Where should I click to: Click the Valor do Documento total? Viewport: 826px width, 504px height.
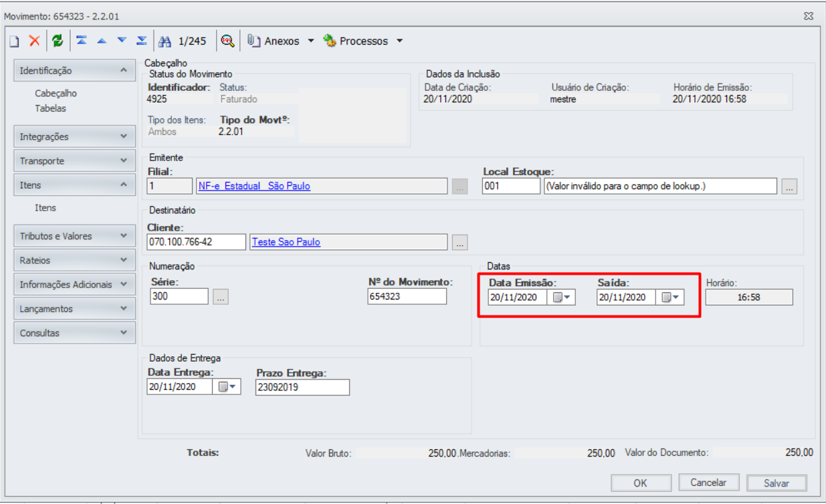point(799,453)
